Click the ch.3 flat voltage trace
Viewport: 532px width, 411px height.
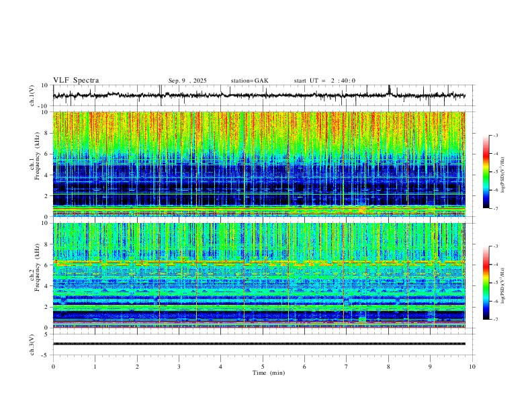[x=259, y=344]
